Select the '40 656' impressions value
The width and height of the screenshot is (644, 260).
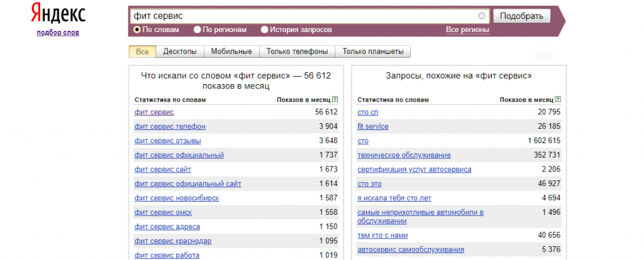click(x=549, y=236)
